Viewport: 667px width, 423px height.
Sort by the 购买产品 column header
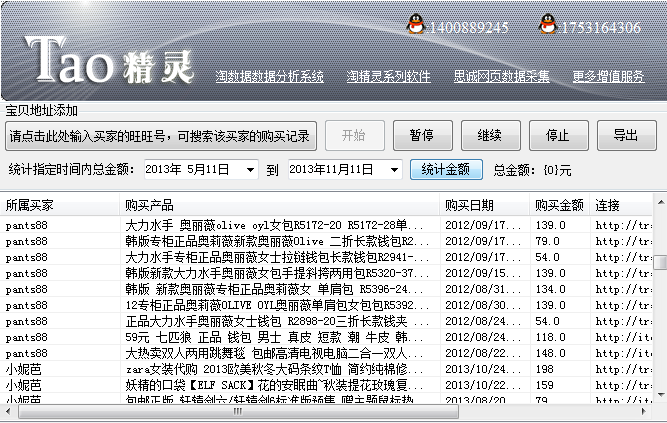tap(279, 205)
